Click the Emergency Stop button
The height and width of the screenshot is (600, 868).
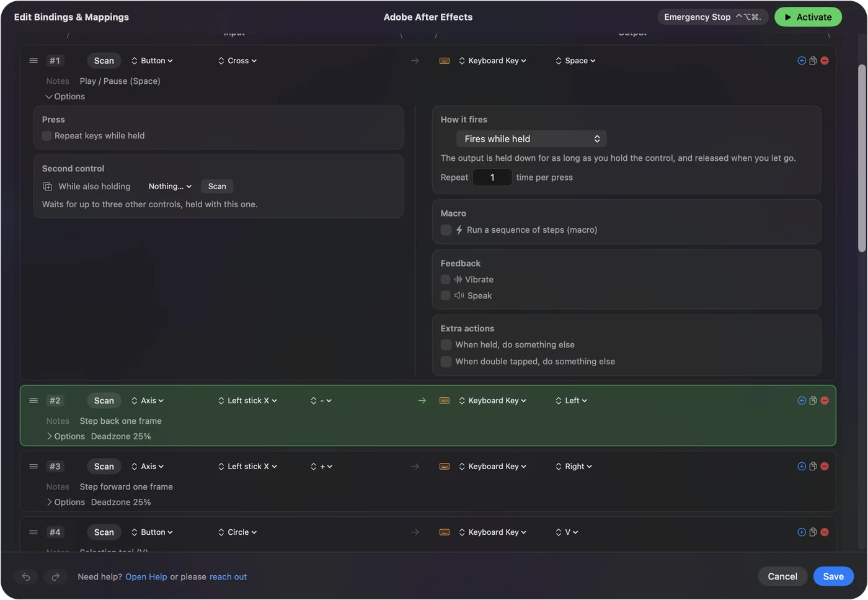tap(712, 17)
